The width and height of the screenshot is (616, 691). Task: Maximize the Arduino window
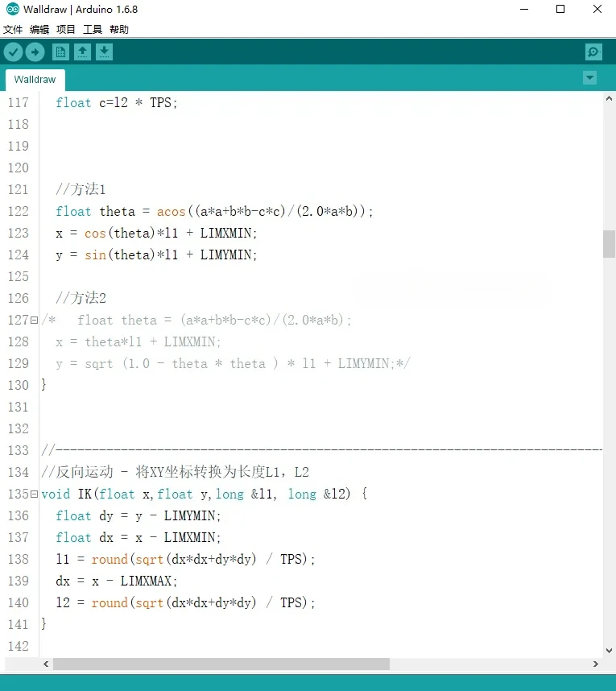tap(560, 9)
